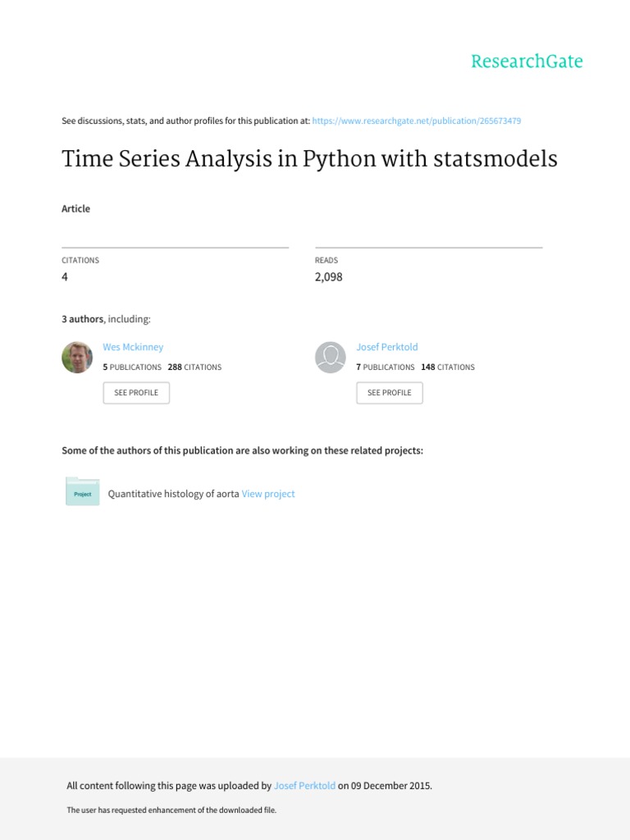Click Wes Mckinney's profile photo
Image resolution: width=630 pixels, height=840 pixels.
click(x=77, y=358)
